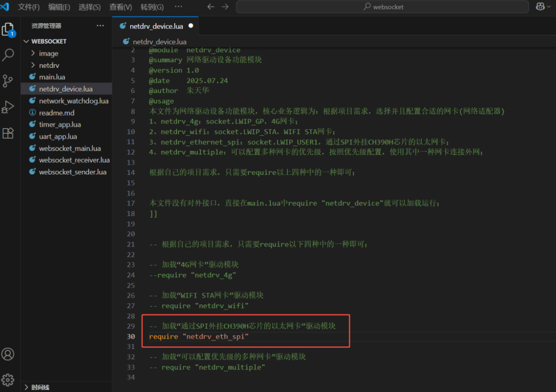Open the 文件(F) menu

tap(29, 7)
